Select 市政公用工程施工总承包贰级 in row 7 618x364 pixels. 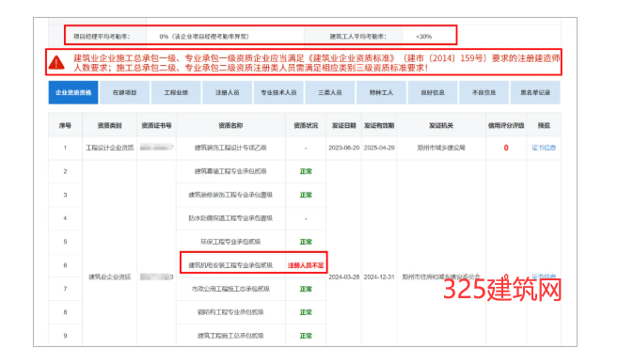pos(230,289)
